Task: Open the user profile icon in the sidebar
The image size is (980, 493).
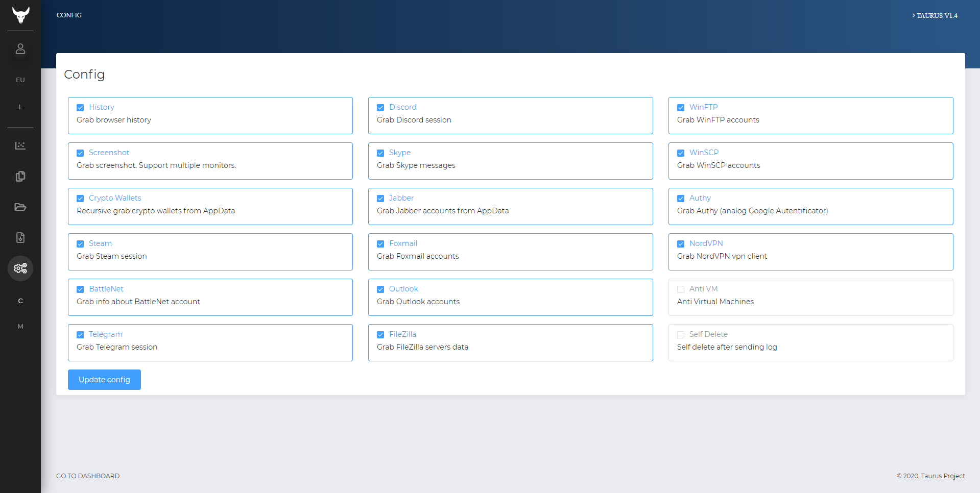Action: point(20,49)
